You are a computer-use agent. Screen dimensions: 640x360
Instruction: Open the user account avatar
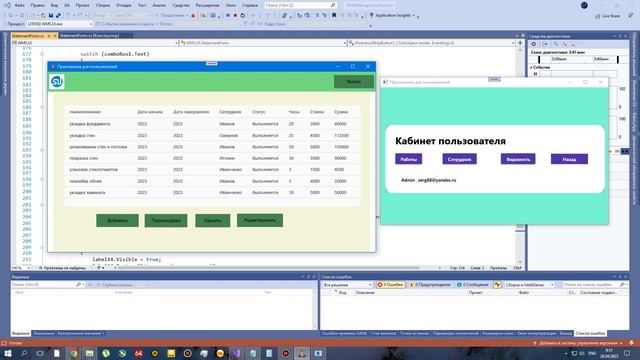(x=584, y=5)
